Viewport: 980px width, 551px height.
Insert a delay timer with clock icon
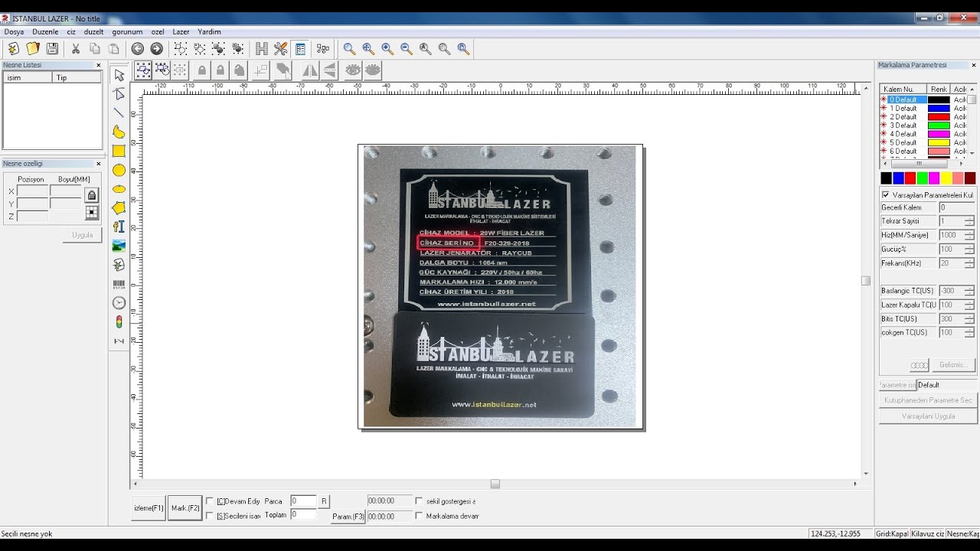(x=119, y=303)
